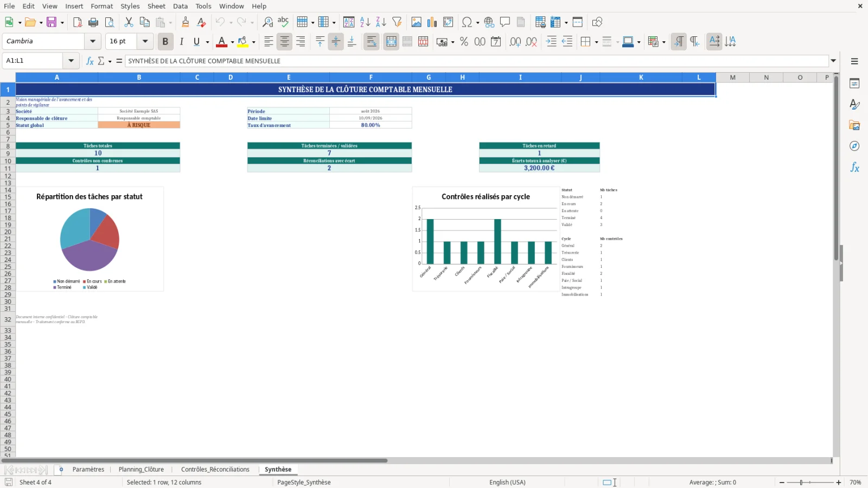The image size is (868, 488).
Task: Toggle Print Preview icon
Action: point(110,22)
